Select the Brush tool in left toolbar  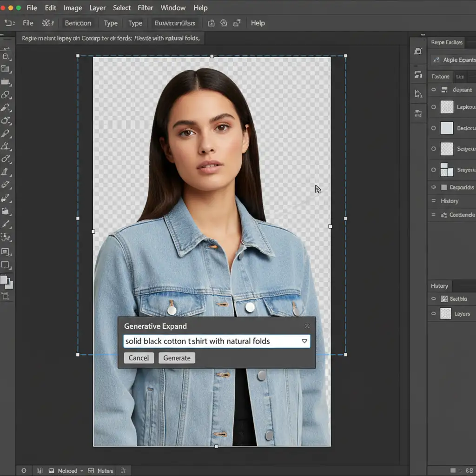coord(6,108)
